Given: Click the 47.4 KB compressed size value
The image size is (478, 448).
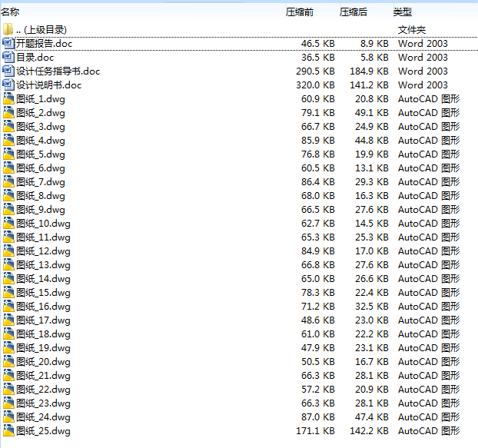Looking at the screenshot, I should click(372, 417).
